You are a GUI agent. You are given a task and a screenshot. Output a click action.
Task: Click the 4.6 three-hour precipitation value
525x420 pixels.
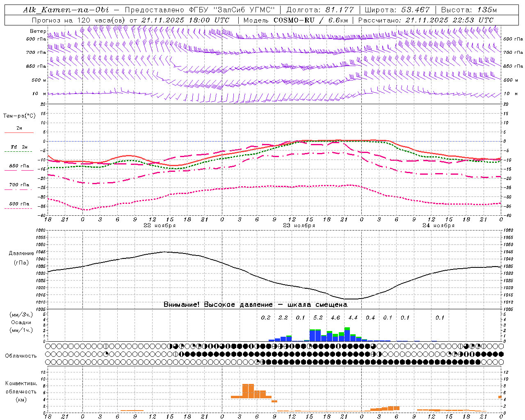(335, 317)
